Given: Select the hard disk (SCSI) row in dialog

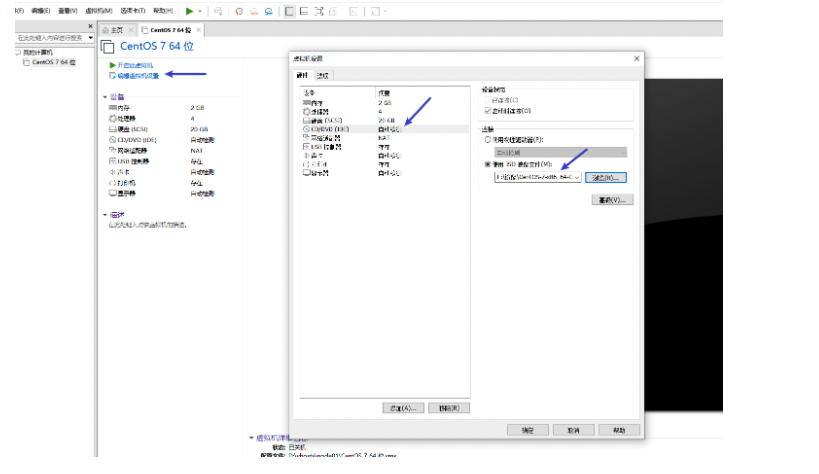Looking at the screenshot, I should pos(325,120).
